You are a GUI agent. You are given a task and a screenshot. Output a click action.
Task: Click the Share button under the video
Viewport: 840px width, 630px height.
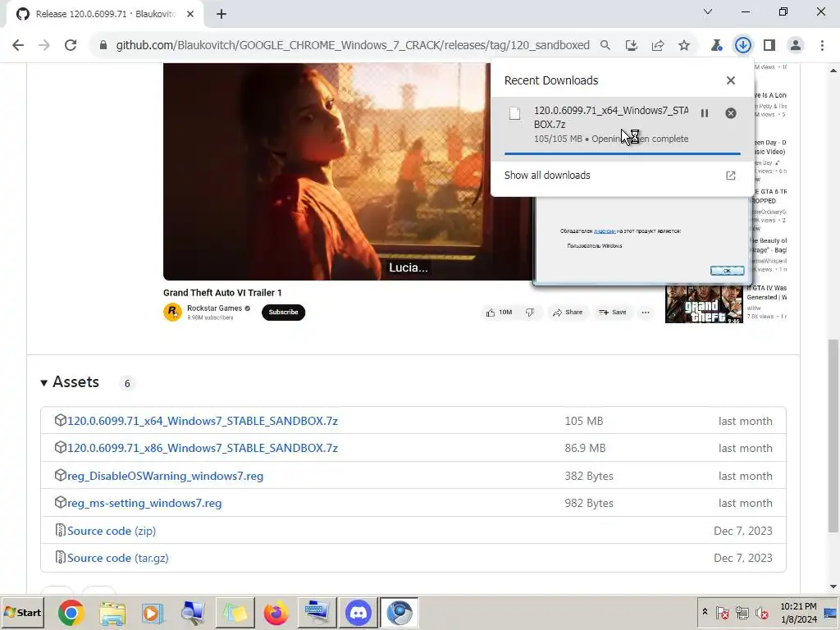pyautogui.click(x=568, y=313)
